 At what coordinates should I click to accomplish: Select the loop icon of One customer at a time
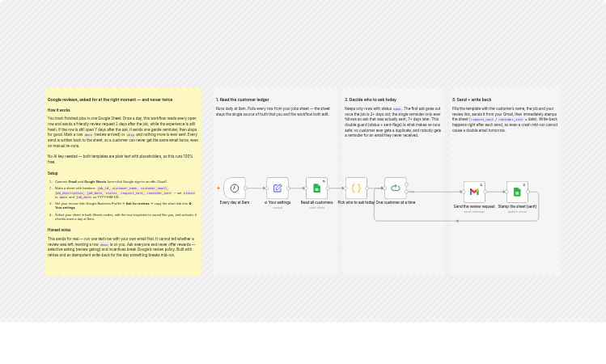tap(396, 188)
